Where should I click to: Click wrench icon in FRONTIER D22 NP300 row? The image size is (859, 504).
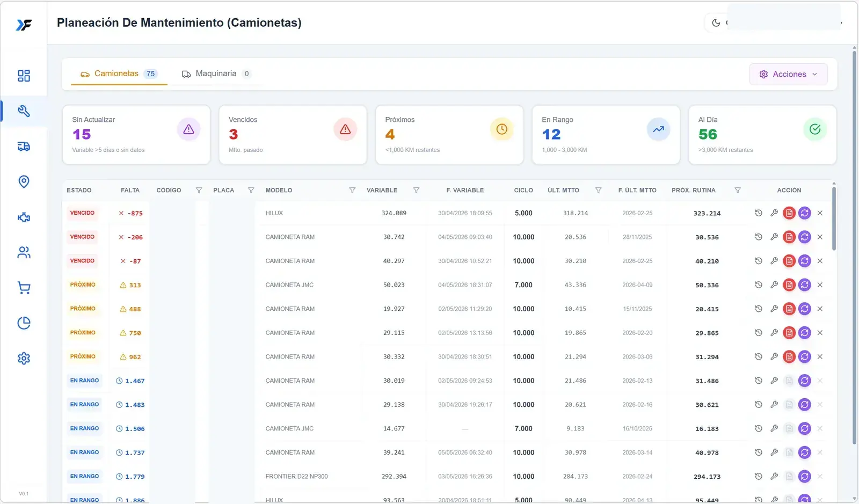point(774,476)
